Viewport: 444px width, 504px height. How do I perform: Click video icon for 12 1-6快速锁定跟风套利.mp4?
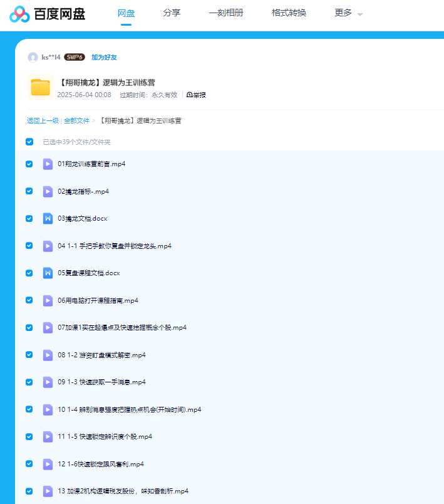(x=48, y=464)
